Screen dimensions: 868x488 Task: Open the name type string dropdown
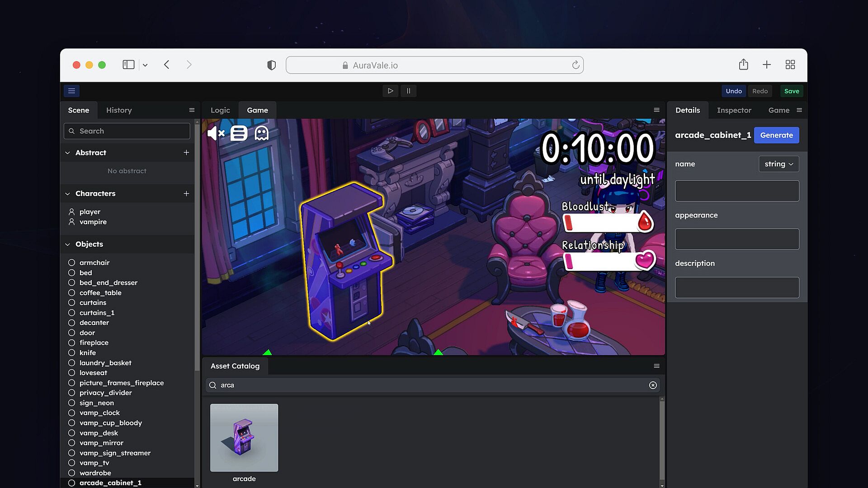pyautogui.click(x=778, y=164)
